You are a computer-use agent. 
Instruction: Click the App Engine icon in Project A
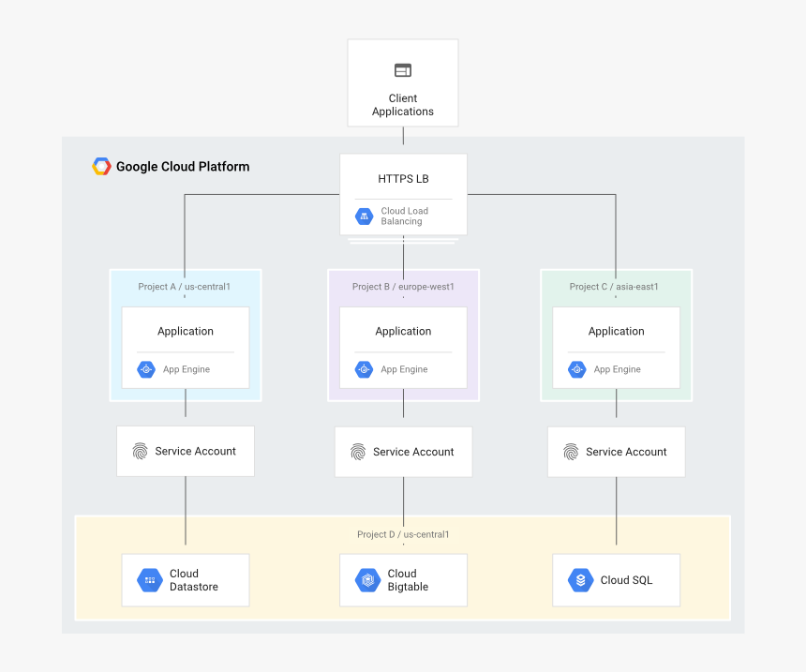pos(146,369)
